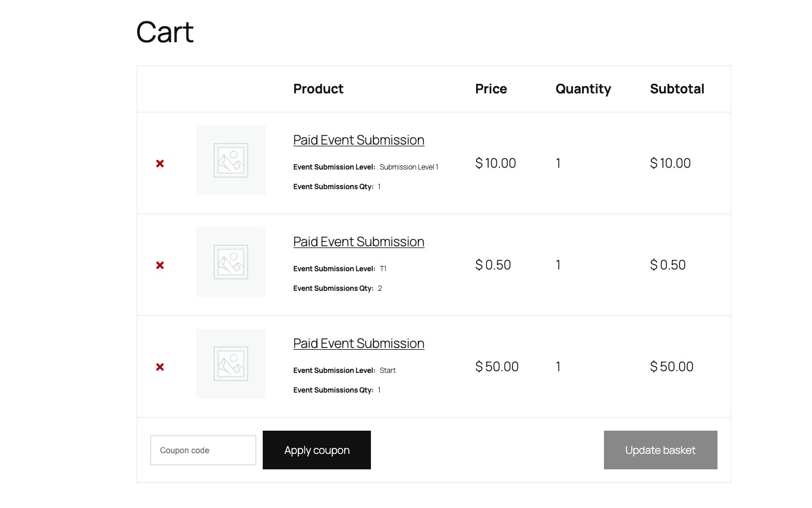This screenshot has height=508, width=812.
Task: Open Paid Event Submission link for Submission Level 1
Action: pyautogui.click(x=358, y=140)
